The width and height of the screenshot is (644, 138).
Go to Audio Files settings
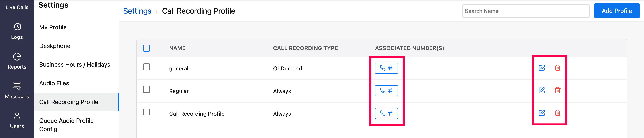coord(54,83)
